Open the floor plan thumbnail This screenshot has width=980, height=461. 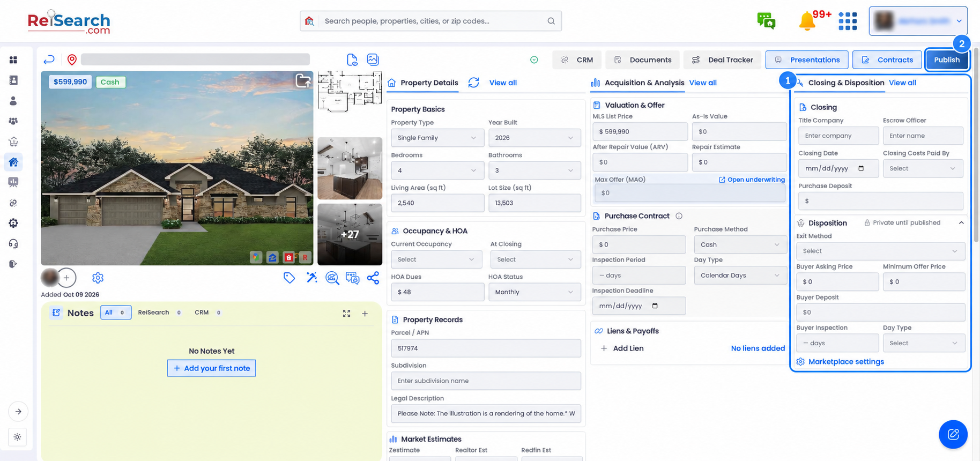(x=350, y=92)
